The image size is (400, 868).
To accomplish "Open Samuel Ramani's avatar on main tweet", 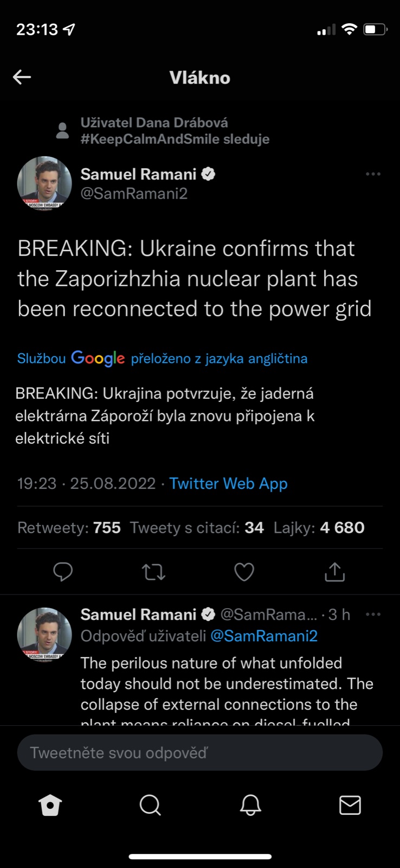I will [x=44, y=183].
